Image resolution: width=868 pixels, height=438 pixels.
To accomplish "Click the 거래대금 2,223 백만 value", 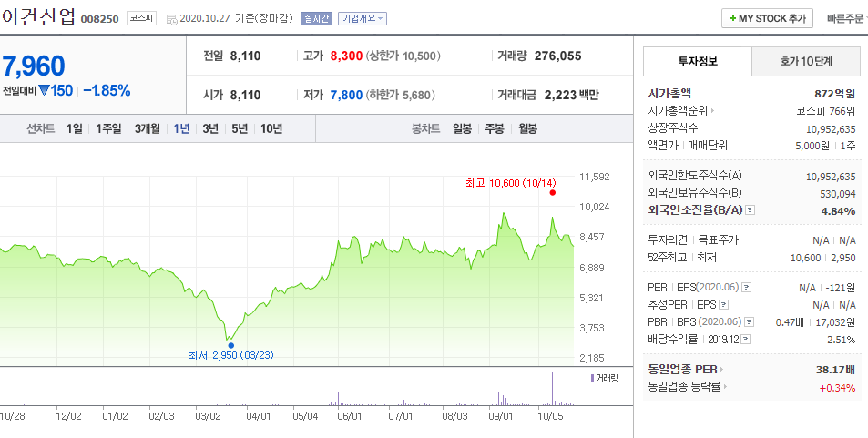I will click(572, 95).
